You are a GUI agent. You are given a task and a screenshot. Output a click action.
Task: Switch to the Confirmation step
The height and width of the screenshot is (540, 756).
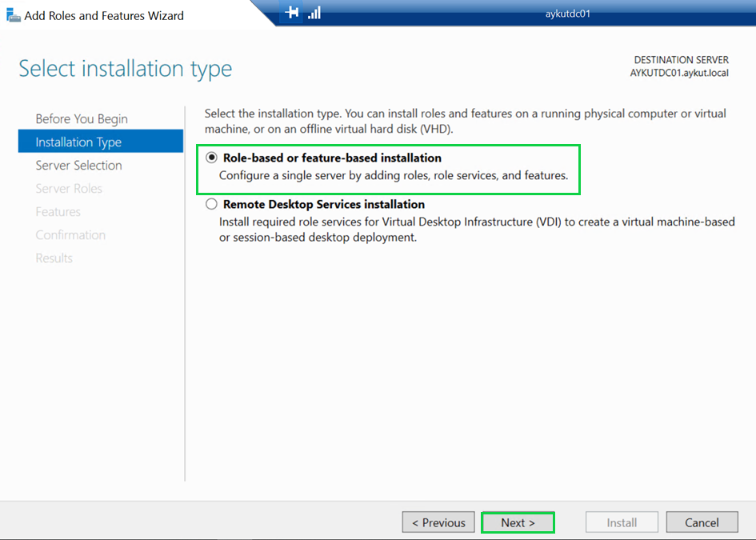pos(70,235)
